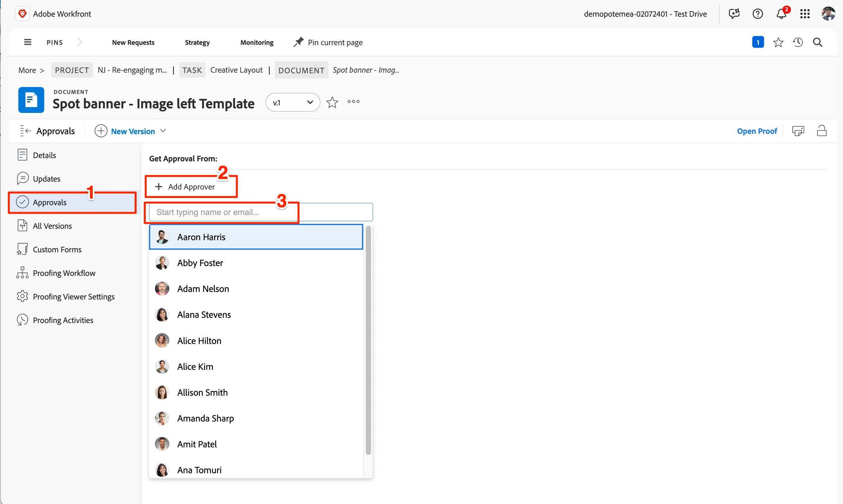Click the Open Proof link

[x=757, y=131]
